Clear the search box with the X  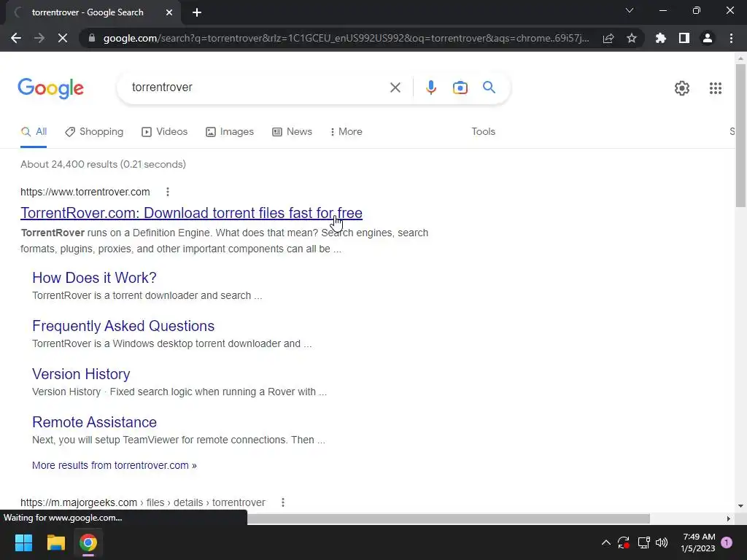pyautogui.click(x=395, y=87)
